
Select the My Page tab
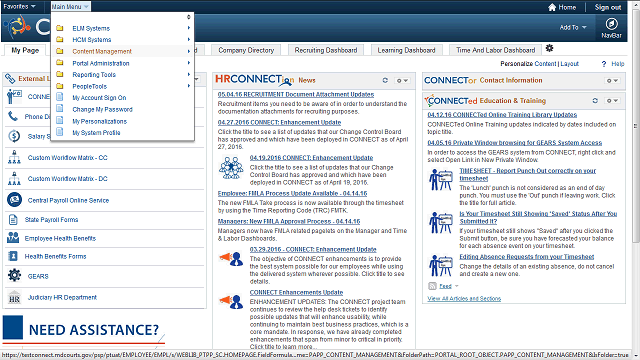pos(25,50)
